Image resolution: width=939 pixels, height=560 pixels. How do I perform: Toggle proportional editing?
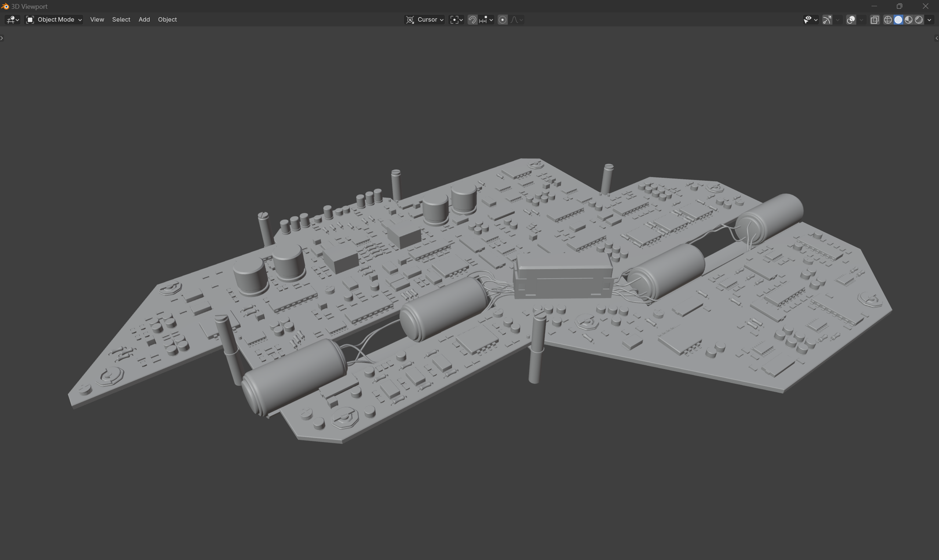503,20
